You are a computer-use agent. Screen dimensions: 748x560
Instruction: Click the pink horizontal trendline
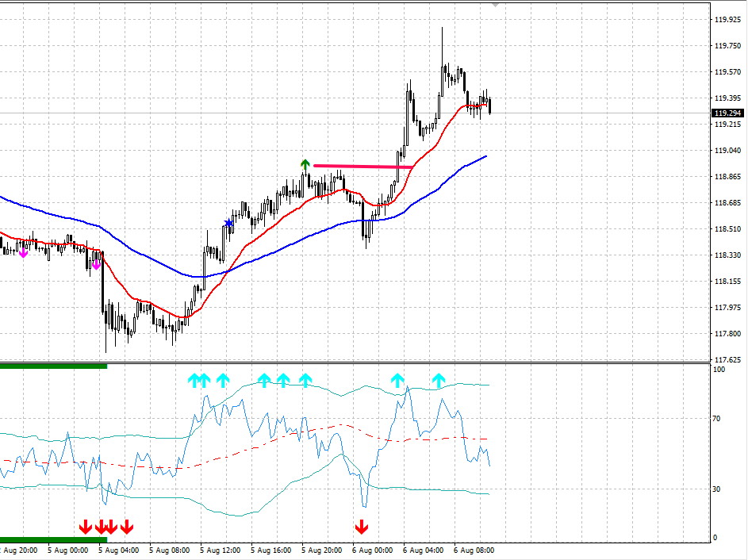[362, 167]
